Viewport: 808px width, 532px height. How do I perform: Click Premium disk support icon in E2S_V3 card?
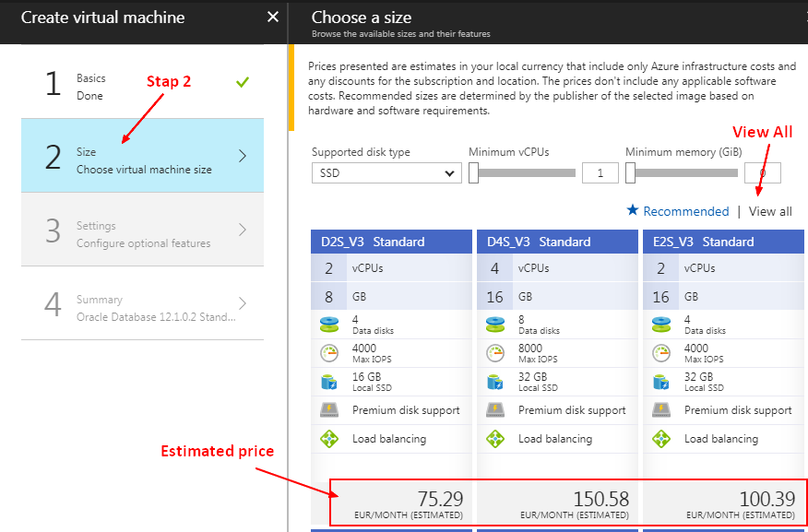(x=661, y=410)
